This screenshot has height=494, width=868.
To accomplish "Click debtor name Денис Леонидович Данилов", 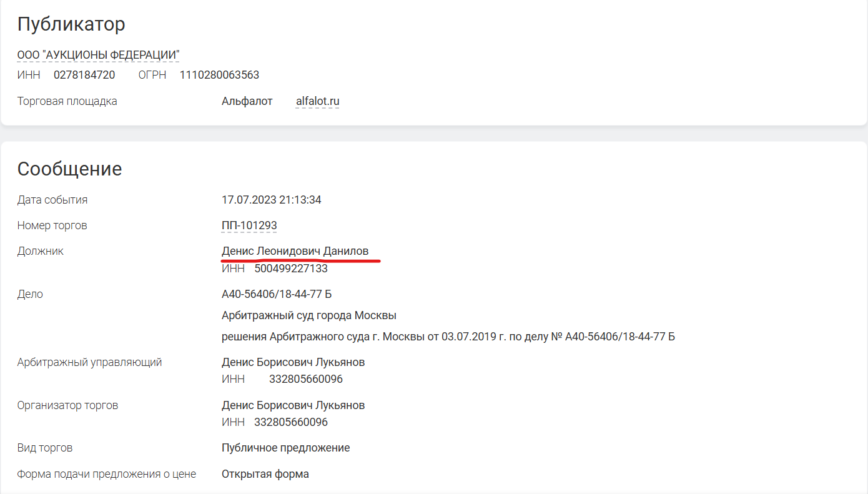I will (x=295, y=251).
